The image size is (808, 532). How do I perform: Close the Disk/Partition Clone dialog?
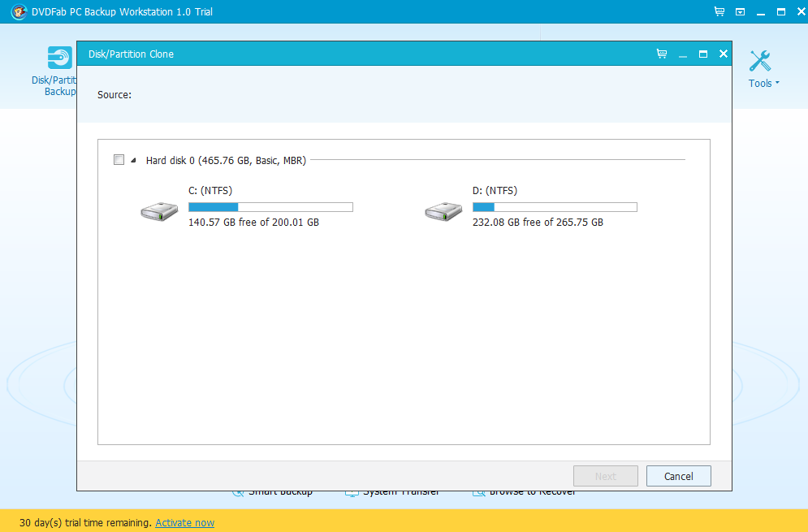coord(724,54)
